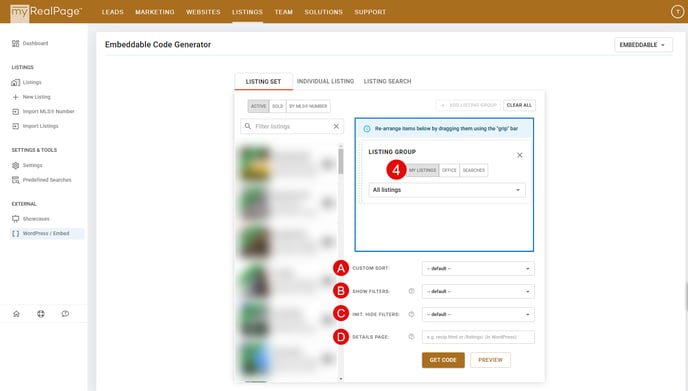
Task: Click the New Listing plus icon
Action: point(15,97)
